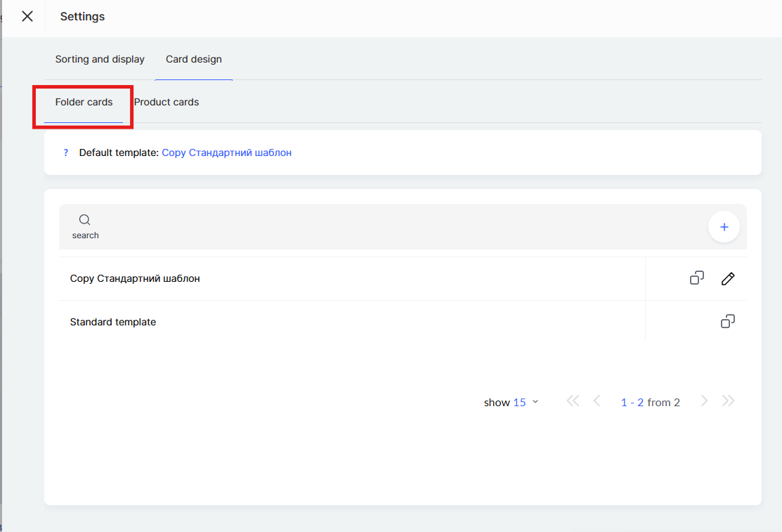This screenshot has width=782, height=532.
Task: Jump to the first page of templates
Action: click(573, 401)
